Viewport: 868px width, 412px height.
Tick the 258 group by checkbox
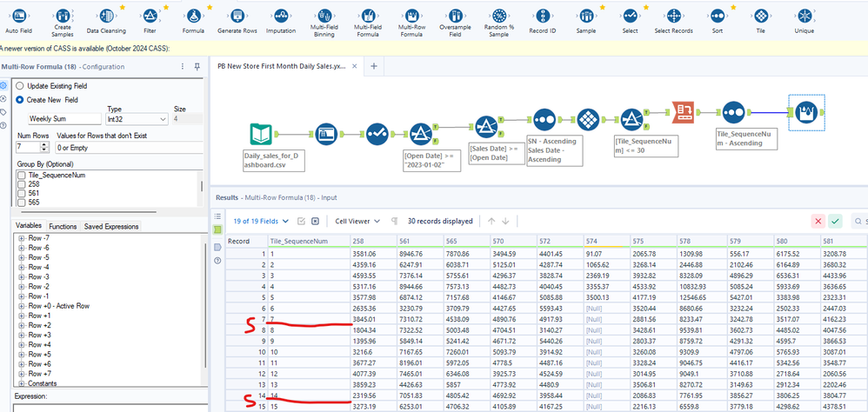click(21, 184)
